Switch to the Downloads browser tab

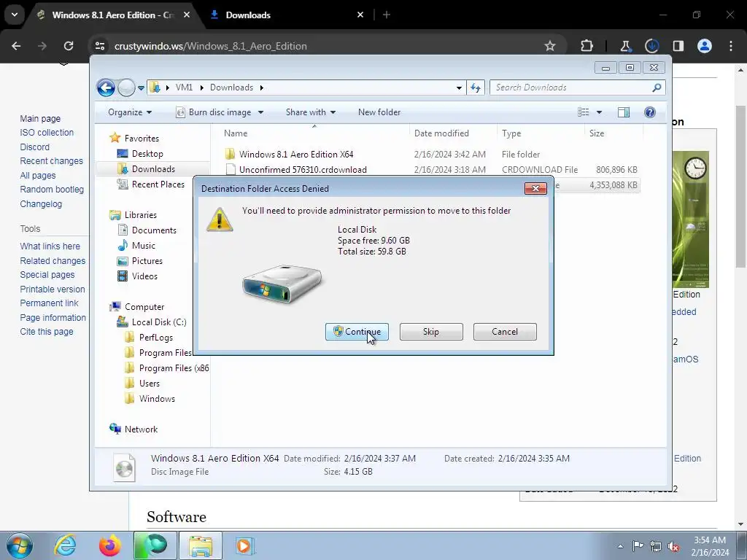tap(248, 15)
